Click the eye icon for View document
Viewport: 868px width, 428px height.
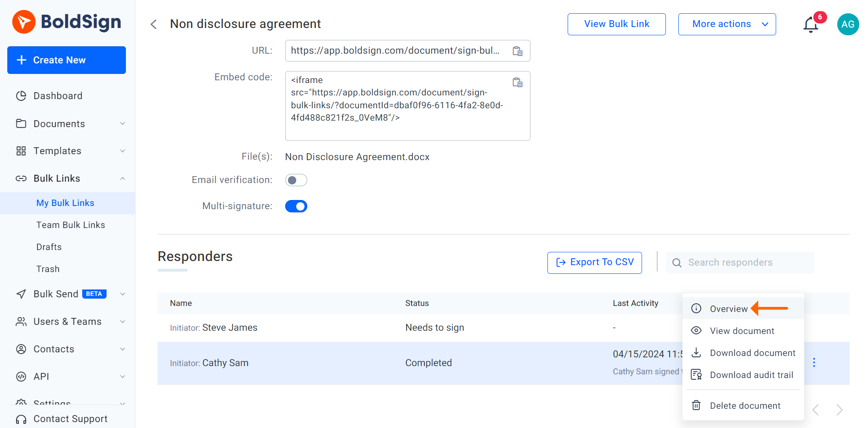696,331
